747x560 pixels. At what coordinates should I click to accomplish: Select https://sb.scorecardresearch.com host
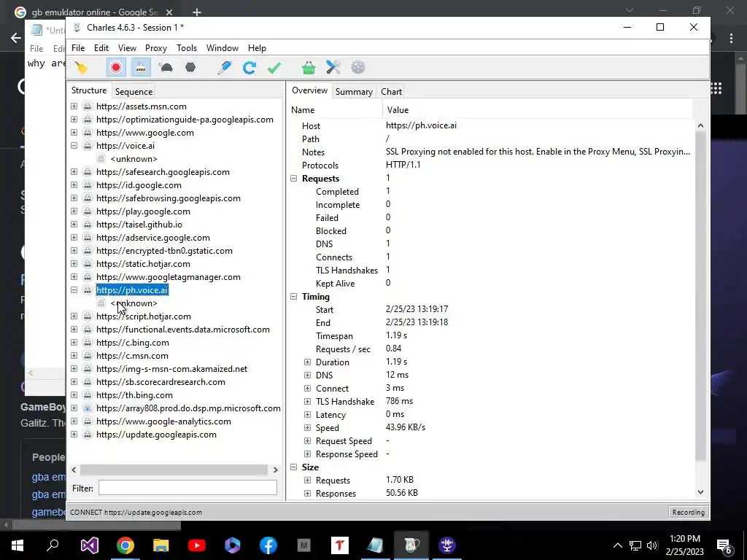tap(160, 382)
